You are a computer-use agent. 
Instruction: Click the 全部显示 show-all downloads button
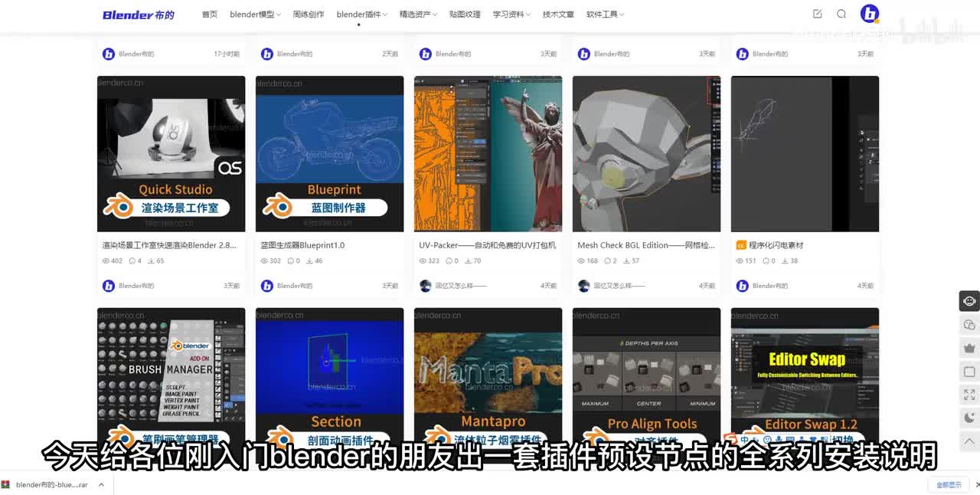tap(949, 484)
